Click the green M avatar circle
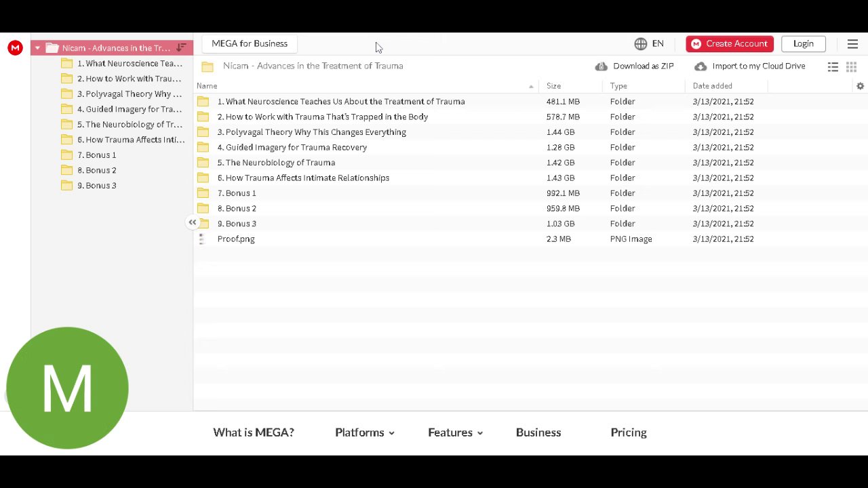 pyautogui.click(x=67, y=388)
